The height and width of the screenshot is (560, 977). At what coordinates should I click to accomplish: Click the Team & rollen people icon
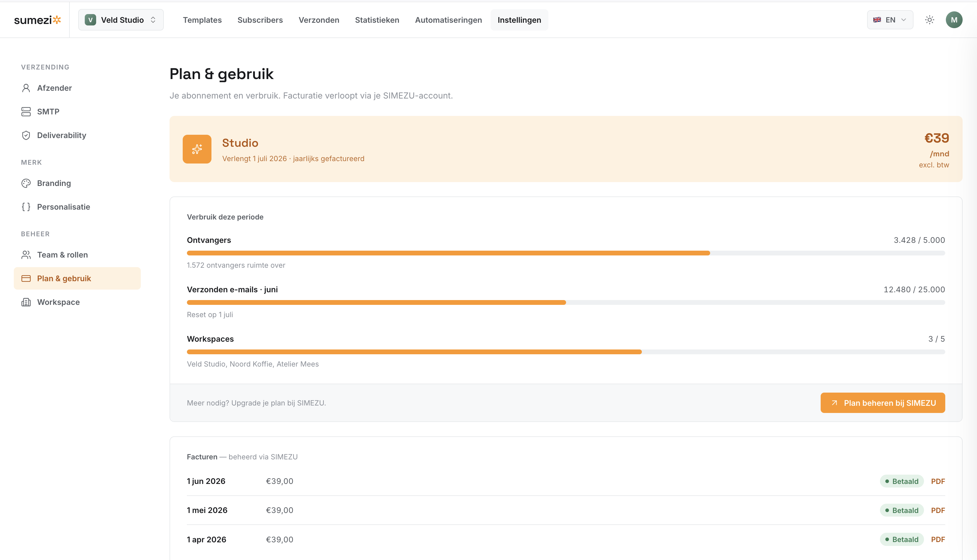tap(26, 255)
